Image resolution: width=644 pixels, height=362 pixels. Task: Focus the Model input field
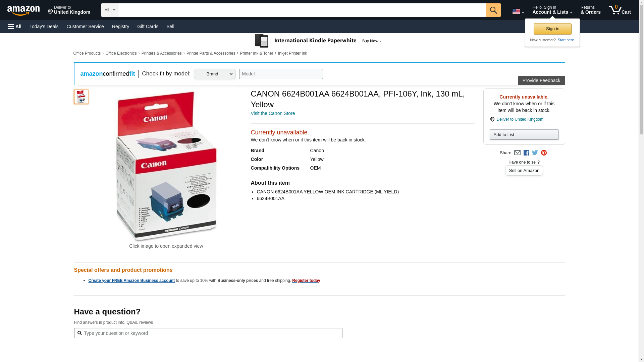coord(281,74)
